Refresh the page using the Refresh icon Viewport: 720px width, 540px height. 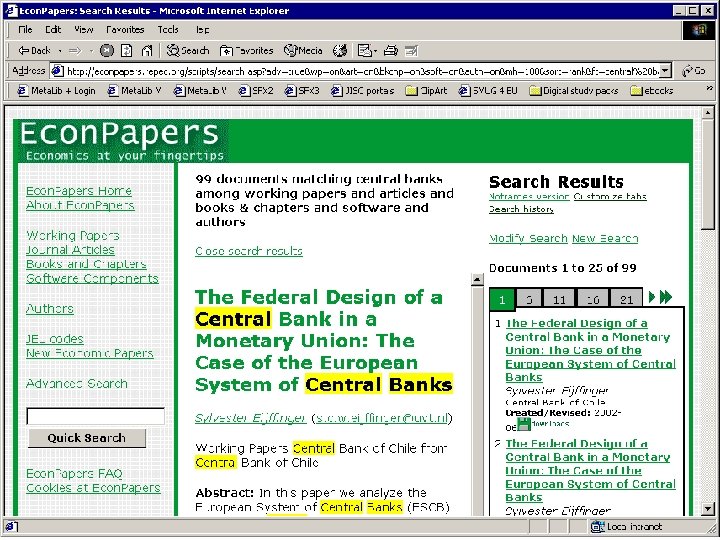126,51
